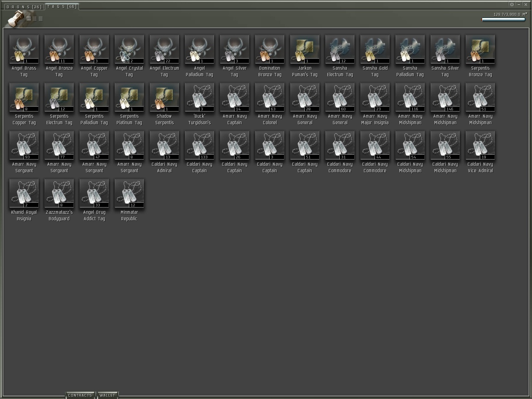Pick the Angel Crystal Tag item
Viewport: 532px width, 399px height.
pyautogui.click(x=129, y=49)
